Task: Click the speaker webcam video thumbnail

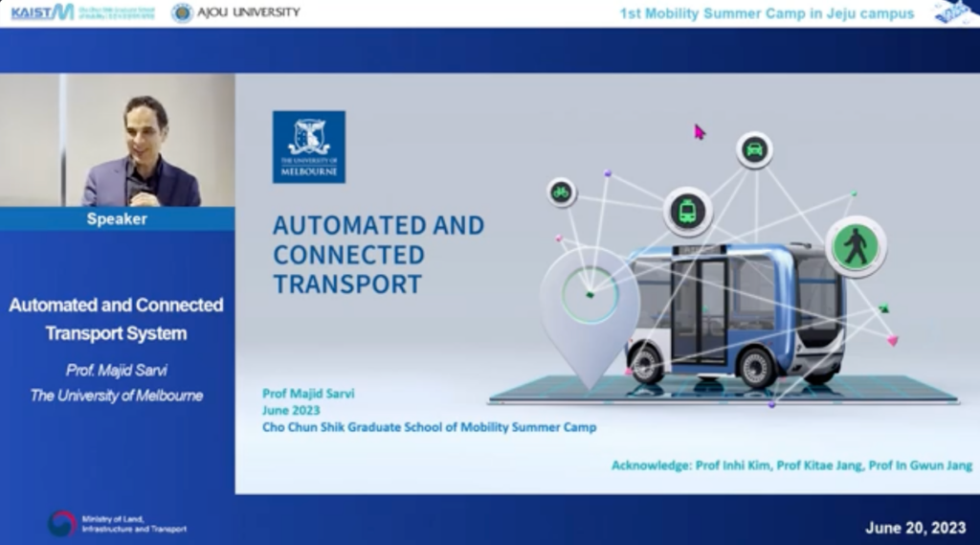Action: coord(117,141)
